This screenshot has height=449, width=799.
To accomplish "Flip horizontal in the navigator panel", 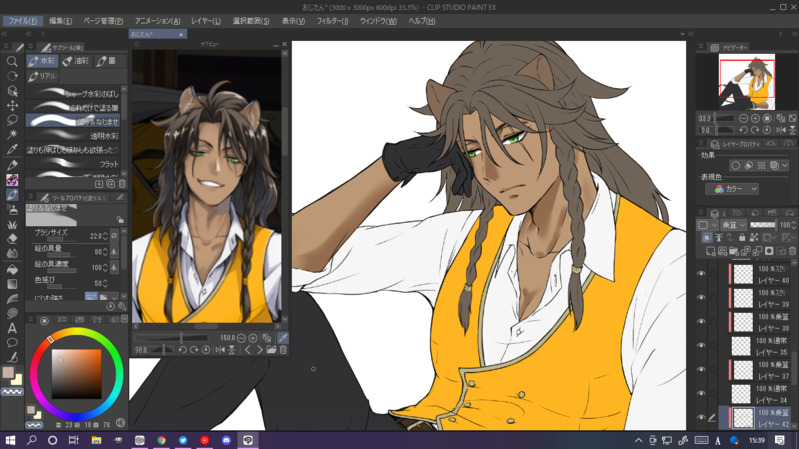I will point(781,130).
